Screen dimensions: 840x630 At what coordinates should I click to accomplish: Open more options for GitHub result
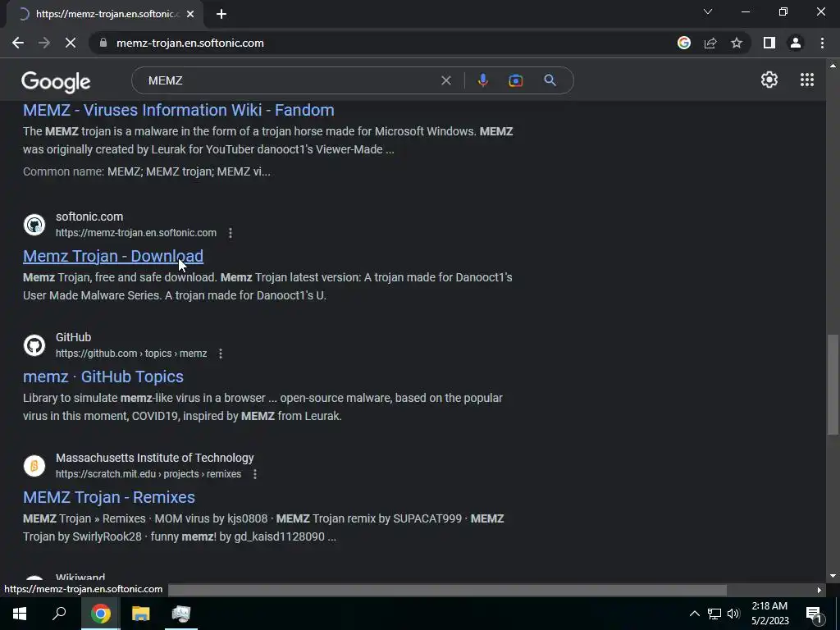221,354
